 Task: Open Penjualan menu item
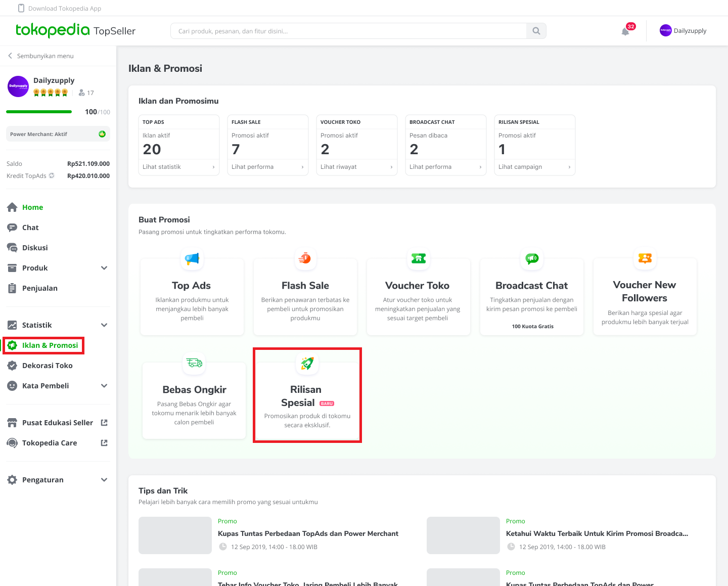(x=40, y=288)
